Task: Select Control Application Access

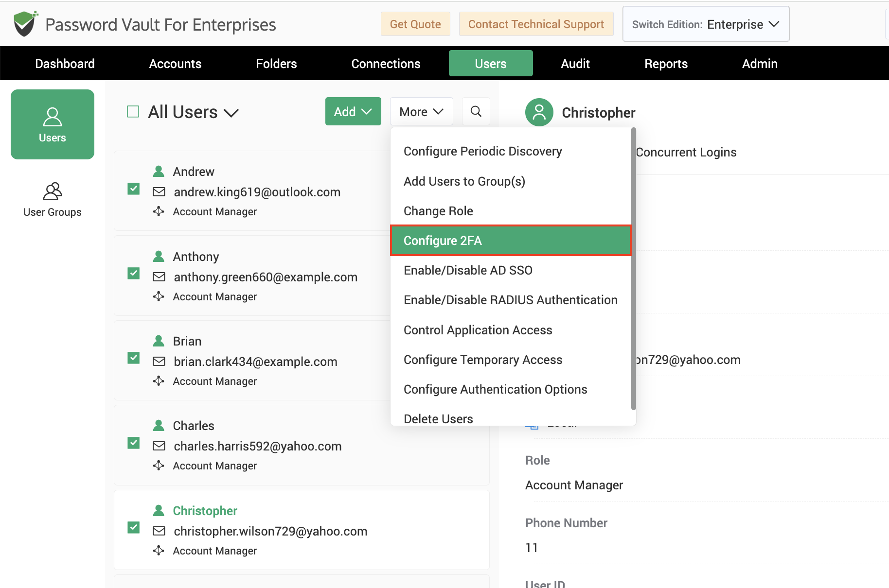Action: tap(511, 330)
